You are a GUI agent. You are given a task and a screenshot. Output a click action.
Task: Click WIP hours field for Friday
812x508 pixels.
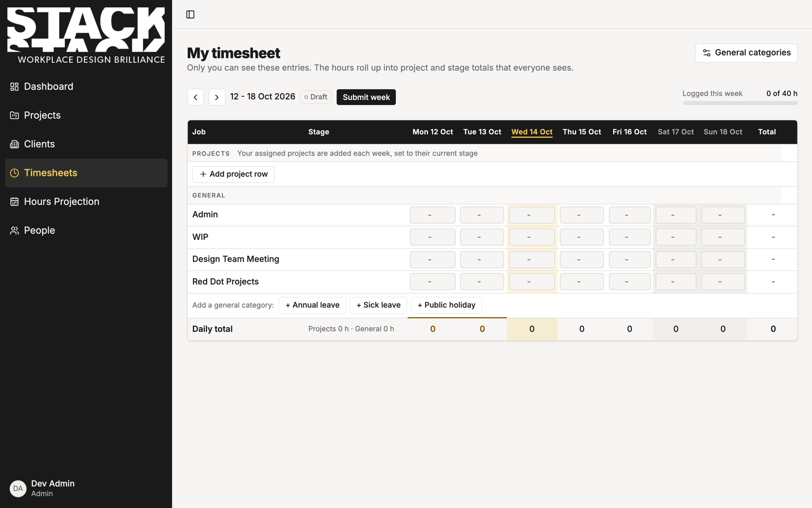(x=630, y=237)
